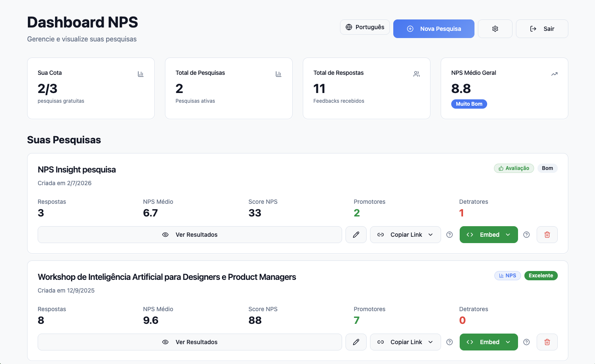Open help icon beside Copiar Link in NPS Insight row
595x364 pixels.
[450, 235]
